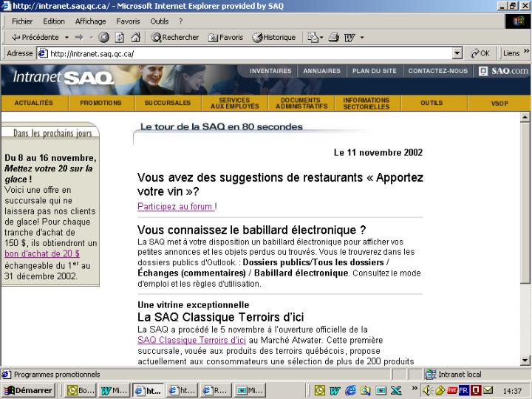Expand the Edit with Word dropdown arrow
Viewport: 532px width, 399px height.
pyautogui.click(x=362, y=38)
